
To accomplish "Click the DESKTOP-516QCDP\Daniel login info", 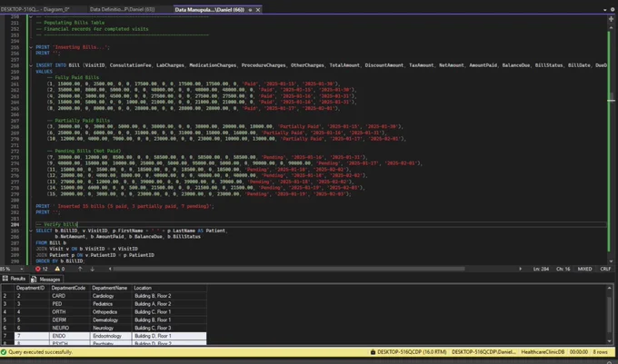I will pyautogui.click(x=483, y=352).
